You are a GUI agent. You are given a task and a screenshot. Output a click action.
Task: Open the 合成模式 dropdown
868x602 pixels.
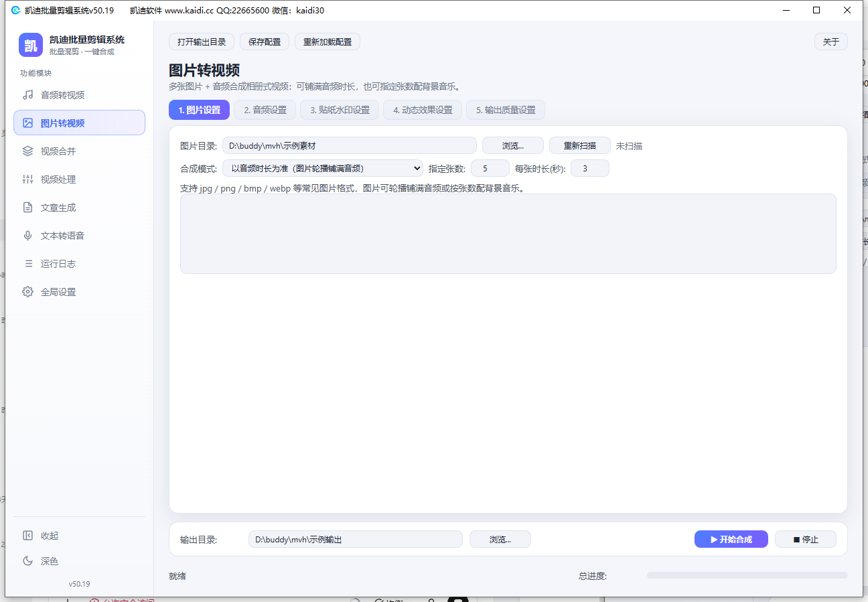point(323,168)
